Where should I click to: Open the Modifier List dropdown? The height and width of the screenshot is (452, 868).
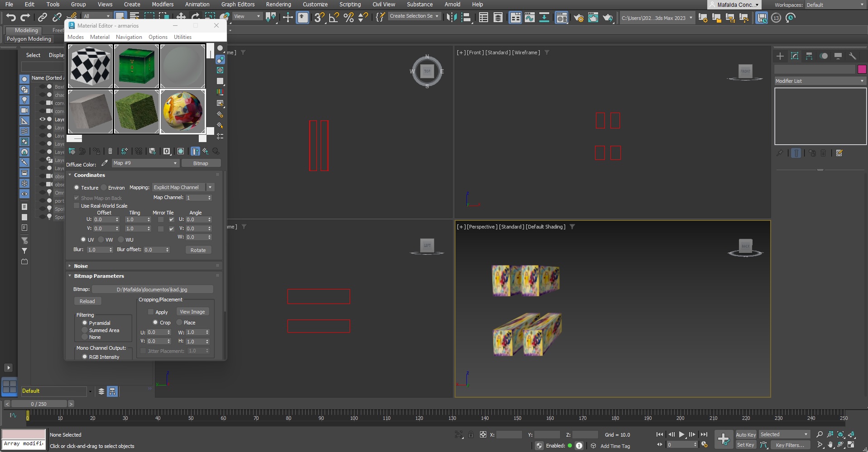click(820, 81)
